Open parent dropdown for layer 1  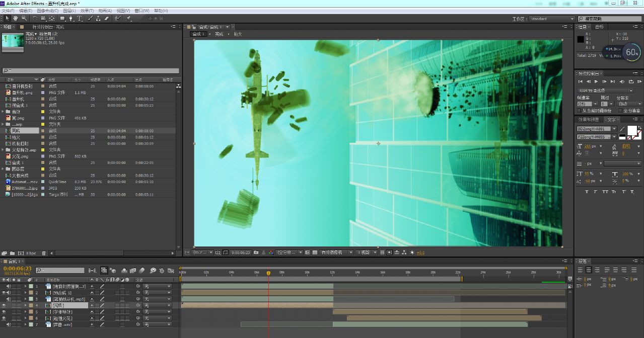pyautogui.click(x=157, y=286)
